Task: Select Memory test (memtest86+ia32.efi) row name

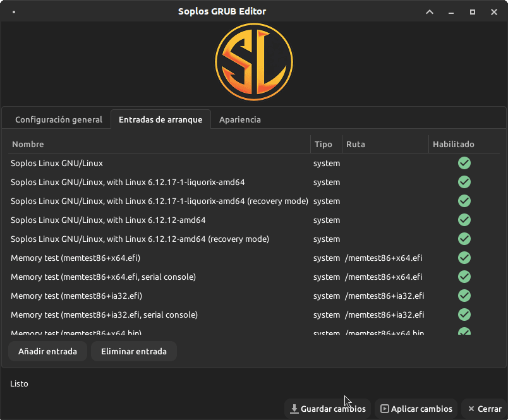Action: pyautogui.click(x=76, y=296)
